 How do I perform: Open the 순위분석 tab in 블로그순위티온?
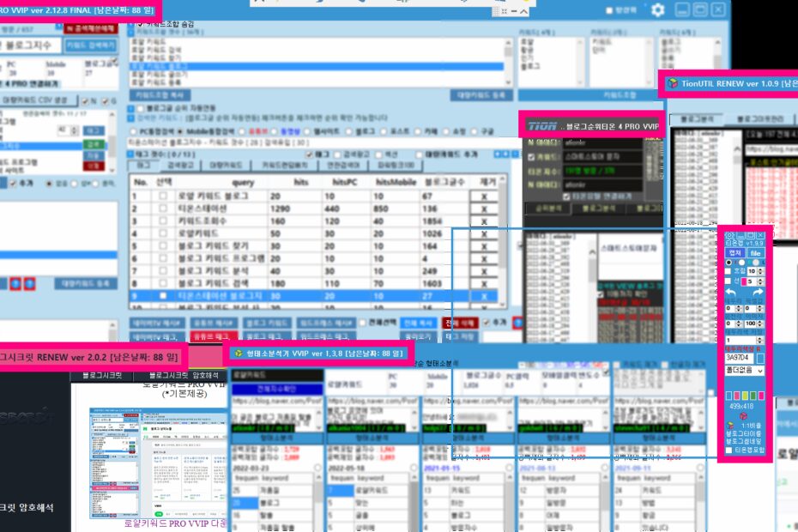point(548,209)
